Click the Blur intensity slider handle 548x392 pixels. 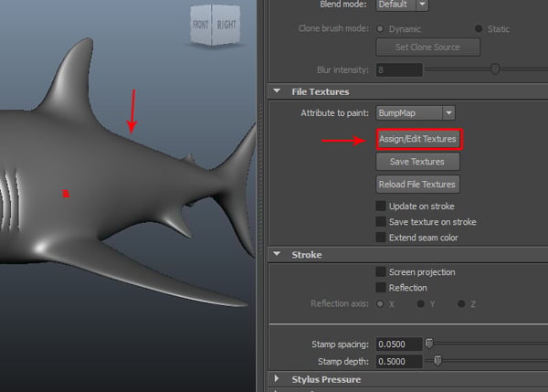(x=495, y=69)
